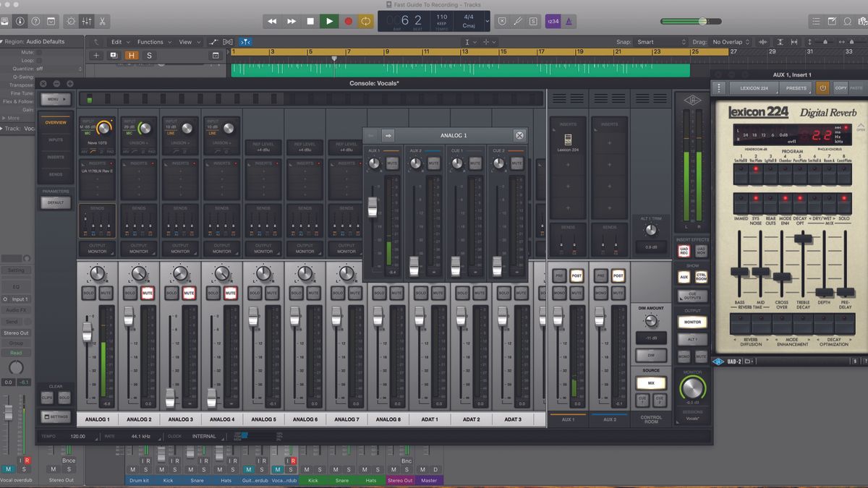Toggle Solo on the ANALOG 5 channel
The width and height of the screenshot is (868, 488).
click(253, 293)
